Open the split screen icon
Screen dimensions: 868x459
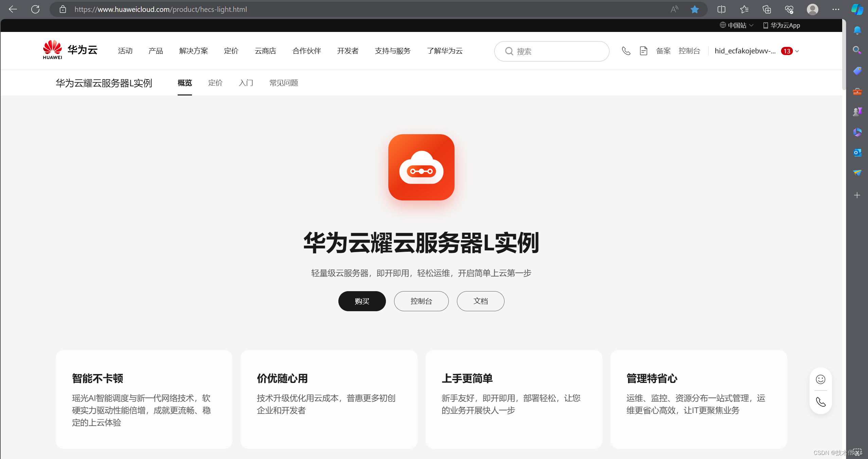pyautogui.click(x=721, y=10)
